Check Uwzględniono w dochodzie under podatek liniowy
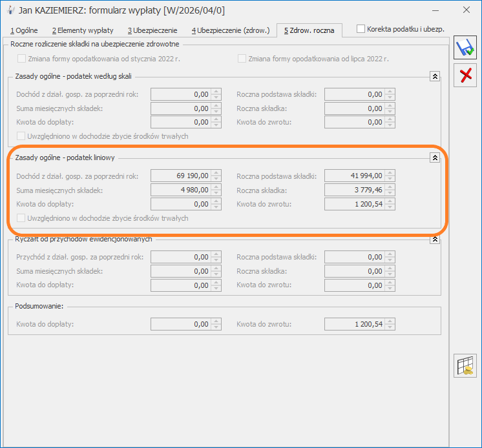 [21, 218]
